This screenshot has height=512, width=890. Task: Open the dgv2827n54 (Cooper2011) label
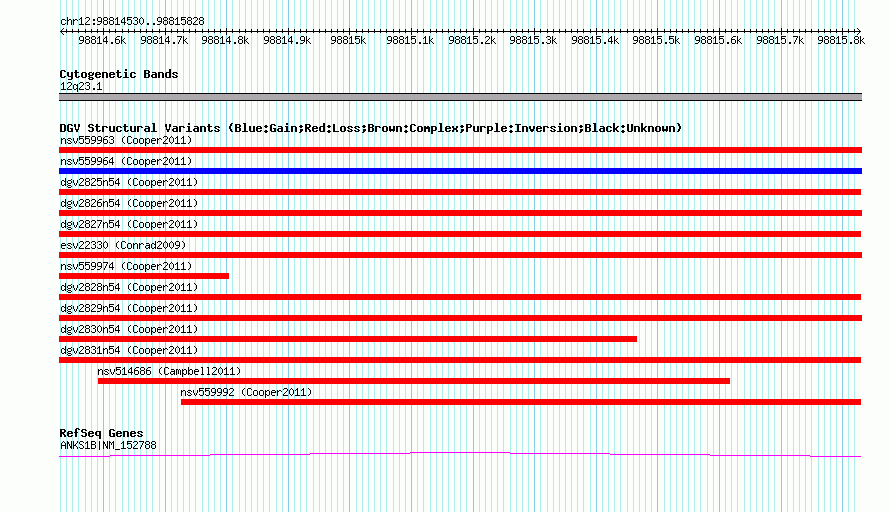[x=129, y=224]
